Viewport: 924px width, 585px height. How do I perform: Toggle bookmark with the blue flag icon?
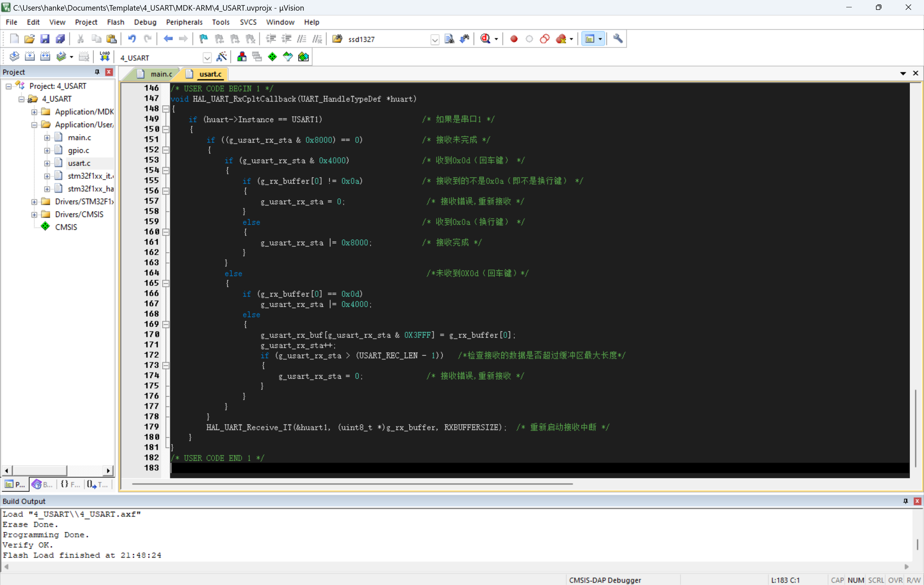[203, 39]
